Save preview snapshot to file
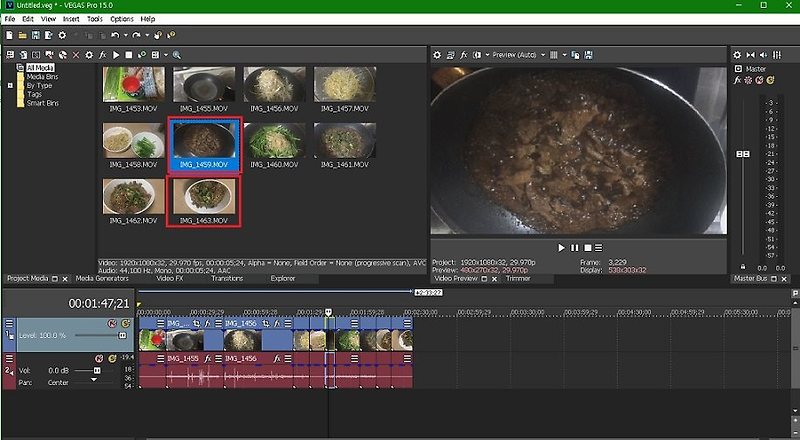Image resolution: width=800 pixels, height=440 pixels. 588,55
